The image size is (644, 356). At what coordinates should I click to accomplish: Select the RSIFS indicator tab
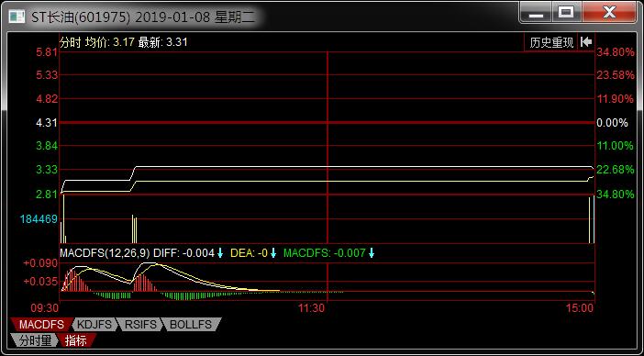click(140, 325)
